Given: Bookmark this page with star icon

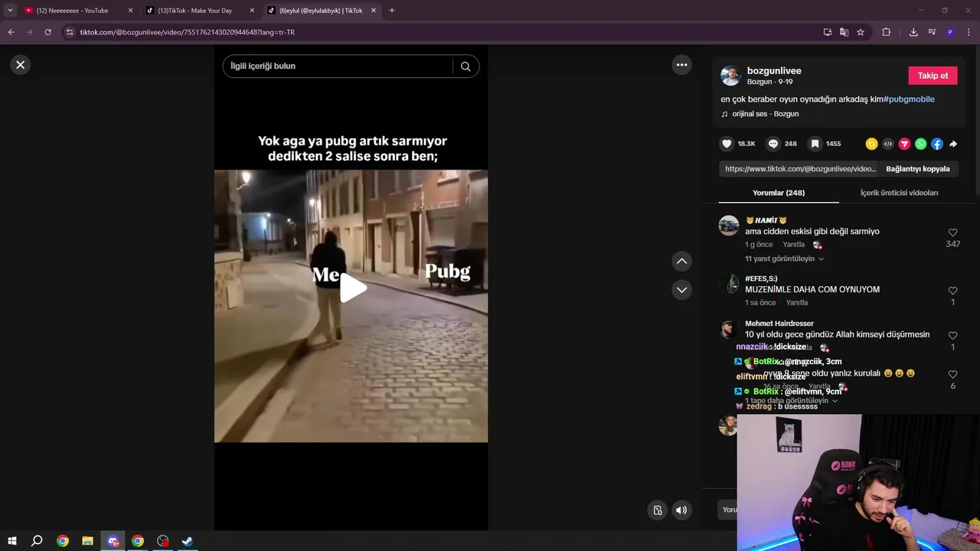Looking at the screenshot, I should [x=861, y=32].
